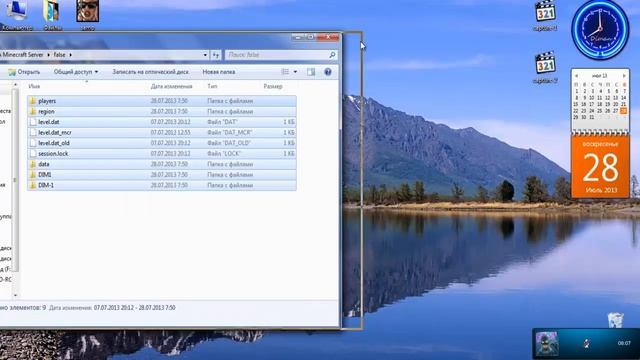Click the false breadcrumb segment

(x=60, y=55)
